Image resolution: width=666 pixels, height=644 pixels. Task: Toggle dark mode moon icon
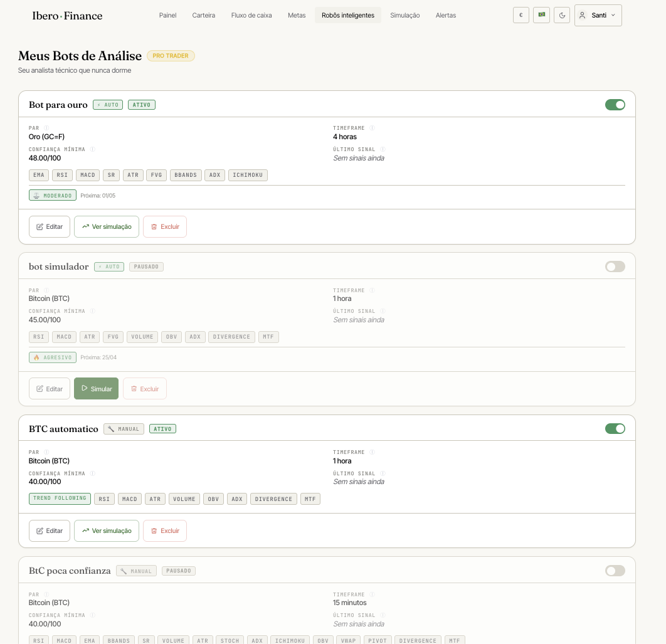pyautogui.click(x=561, y=15)
